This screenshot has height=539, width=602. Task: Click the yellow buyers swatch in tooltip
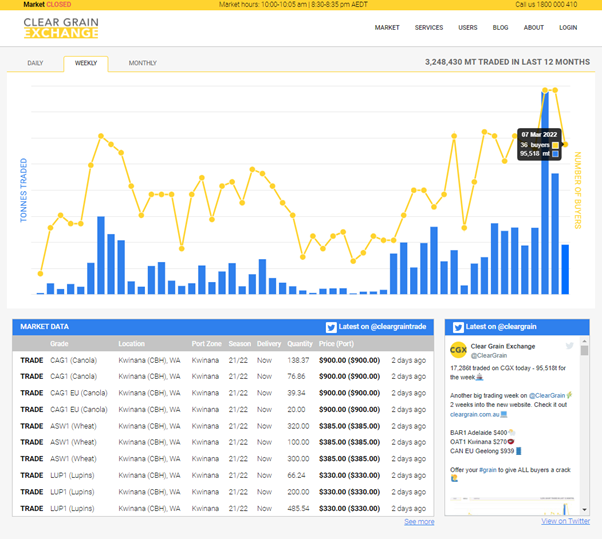(x=555, y=145)
